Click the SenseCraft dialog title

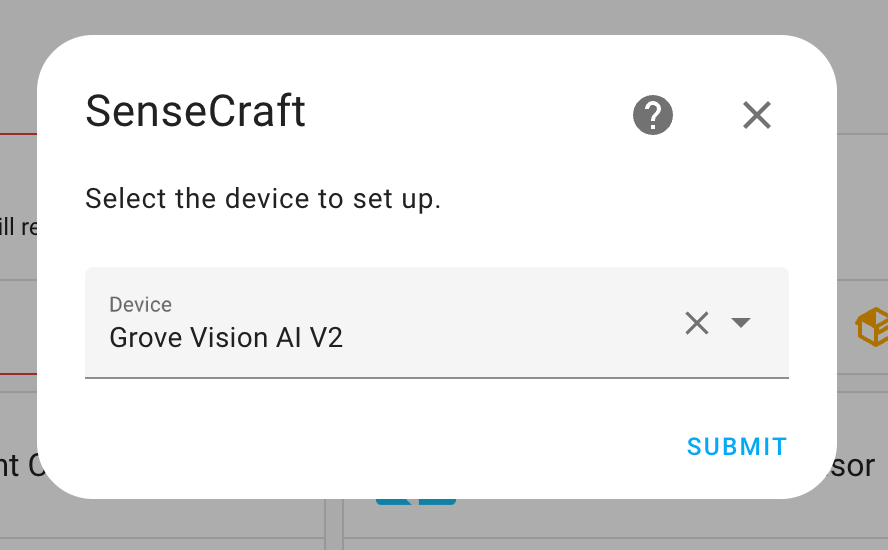[195, 111]
